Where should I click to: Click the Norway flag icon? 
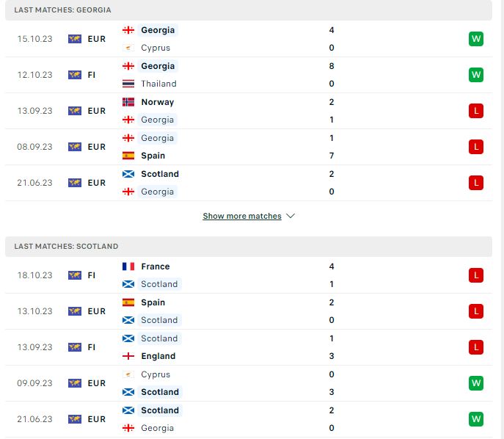(x=128, y=102)
